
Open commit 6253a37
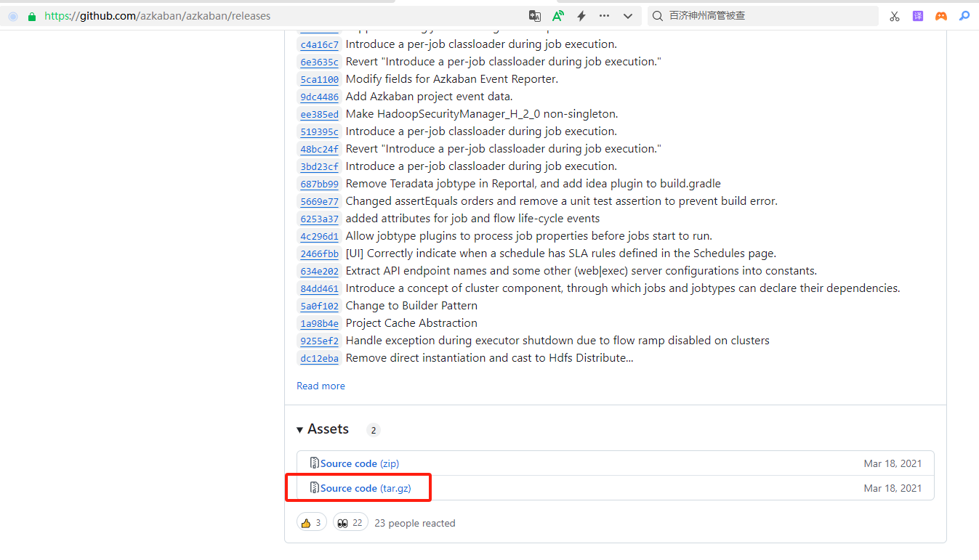(320, 219)
